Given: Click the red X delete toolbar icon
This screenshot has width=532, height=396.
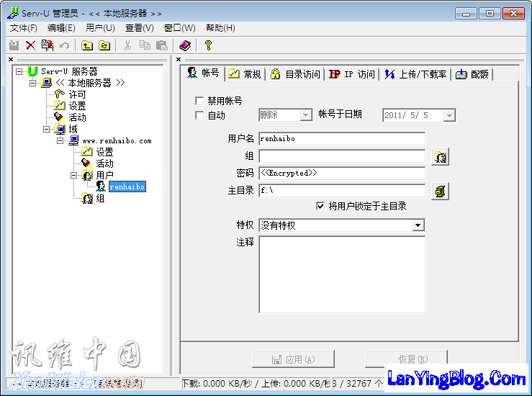Looking at the screenshot, I should pos(30,45).
